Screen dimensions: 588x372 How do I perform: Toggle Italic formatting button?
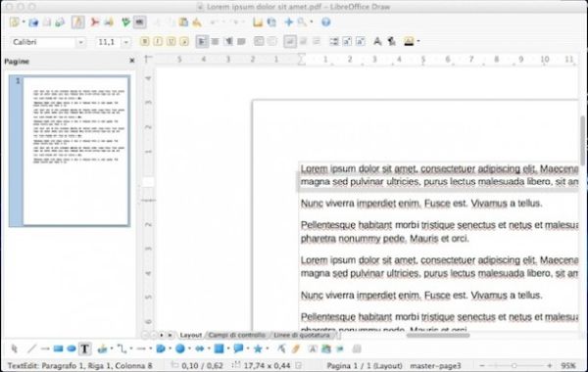coord(158,41)
